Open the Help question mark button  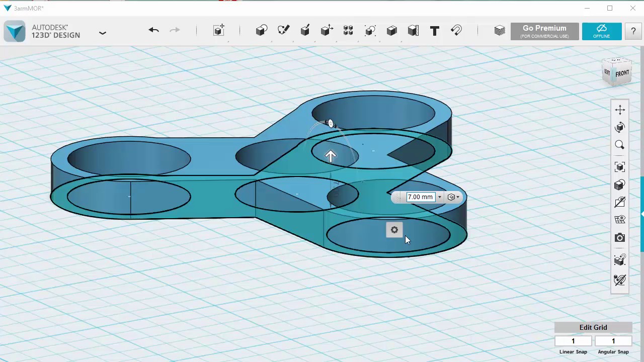coord(633,31)
